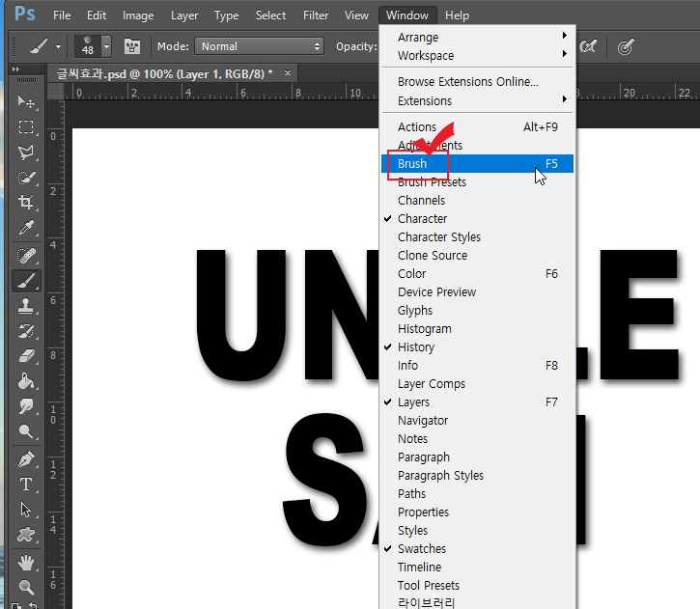The width and height of the screenshot is (700, 609).
Task: Expand the toolbox double-arrow
Action: pyautogui.click(x=16, y=69)
